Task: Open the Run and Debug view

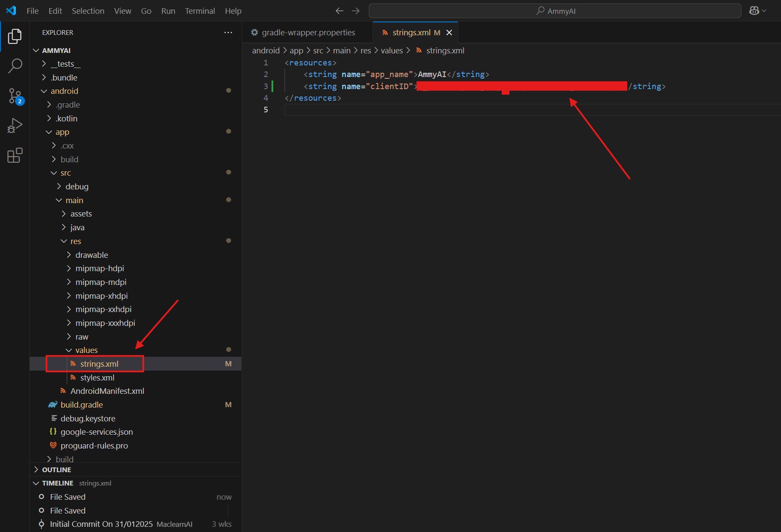Action: point(15,126)
